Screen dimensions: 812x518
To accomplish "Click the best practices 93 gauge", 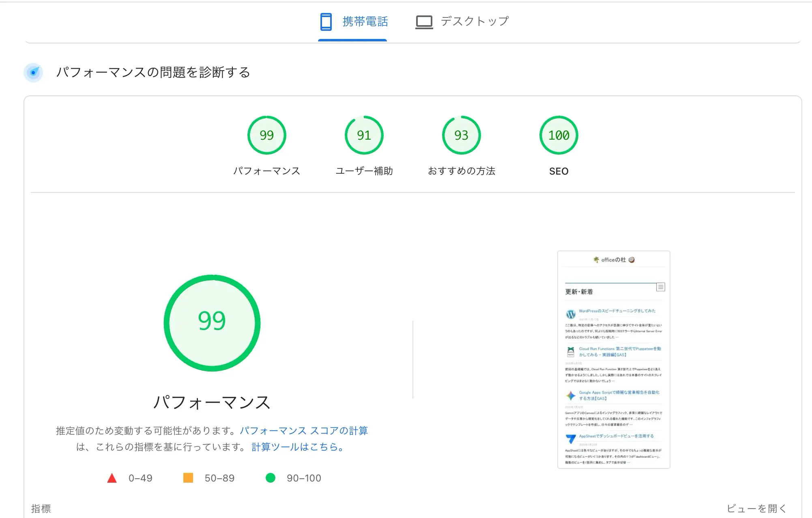I will click(x=461, y=135).
